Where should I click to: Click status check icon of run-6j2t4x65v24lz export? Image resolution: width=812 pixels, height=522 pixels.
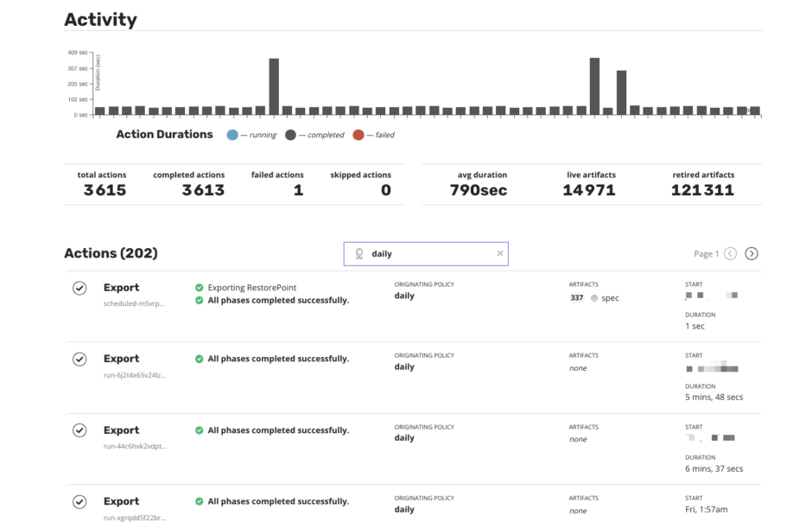pyautogui.click(x=79, y=359)
